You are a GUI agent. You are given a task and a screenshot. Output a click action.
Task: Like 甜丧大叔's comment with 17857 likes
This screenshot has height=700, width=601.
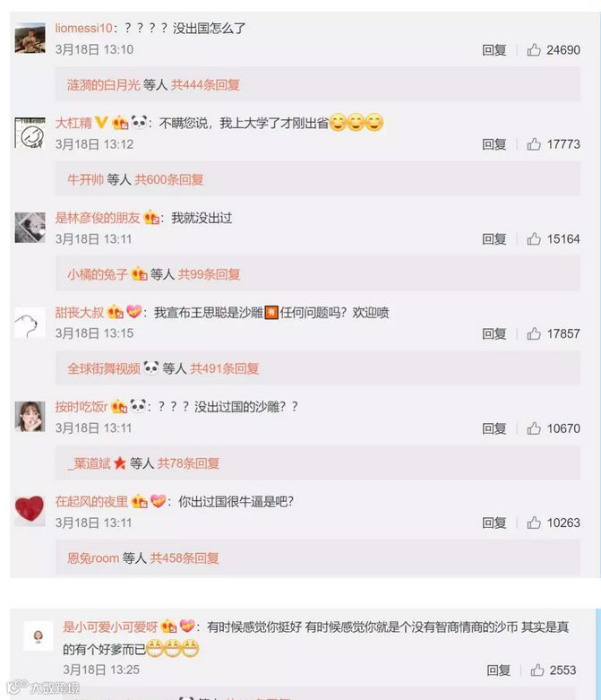(534, 333)
